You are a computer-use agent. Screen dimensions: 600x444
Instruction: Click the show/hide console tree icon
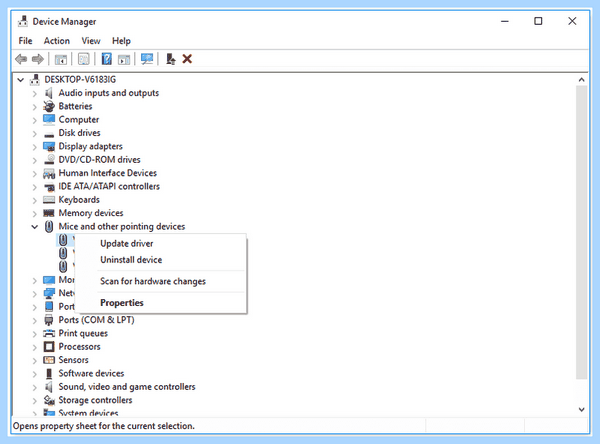pyautogui.click(x=60, y=59)
